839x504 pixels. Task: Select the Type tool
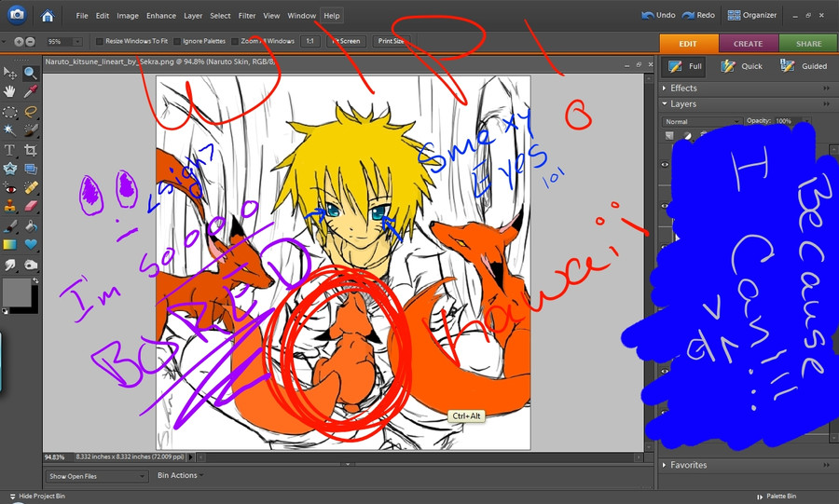click(9, 150)
